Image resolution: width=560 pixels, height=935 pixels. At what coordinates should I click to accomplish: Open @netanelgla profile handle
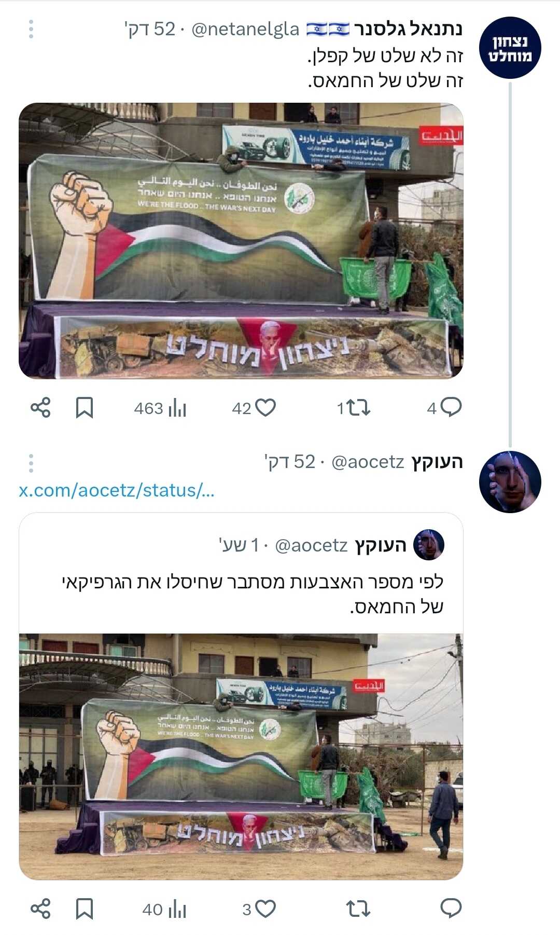(x=245, y=29)
